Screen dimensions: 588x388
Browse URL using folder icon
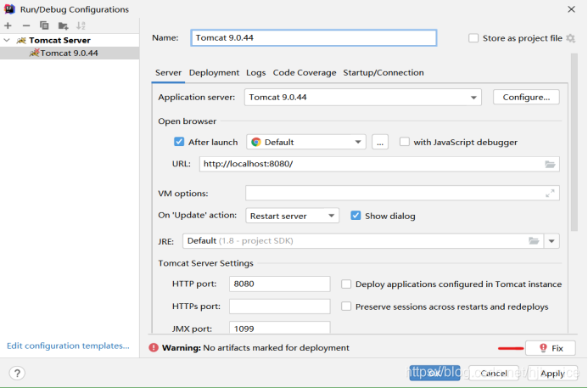(550, 165)
